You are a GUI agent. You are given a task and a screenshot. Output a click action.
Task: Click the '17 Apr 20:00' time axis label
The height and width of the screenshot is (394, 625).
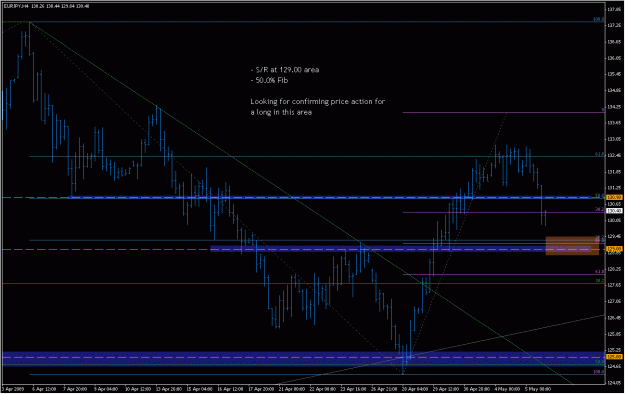click(261, 389)
